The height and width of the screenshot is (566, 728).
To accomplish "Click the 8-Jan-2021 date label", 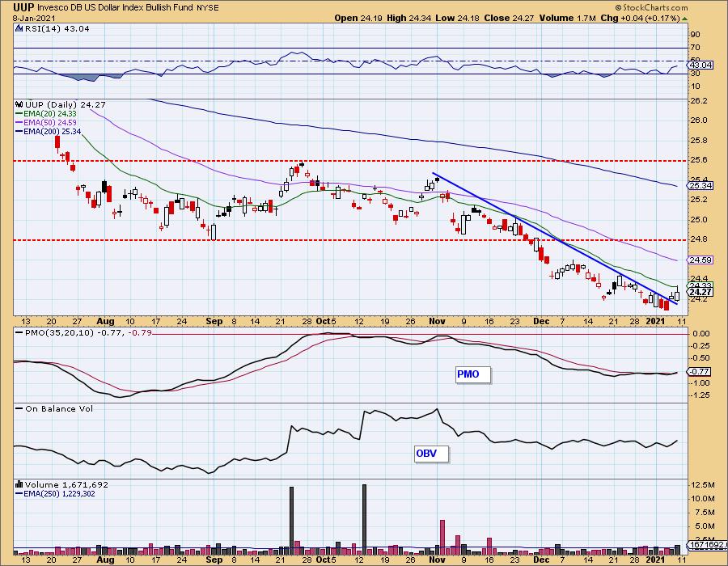I will click(x=34, y=19).
